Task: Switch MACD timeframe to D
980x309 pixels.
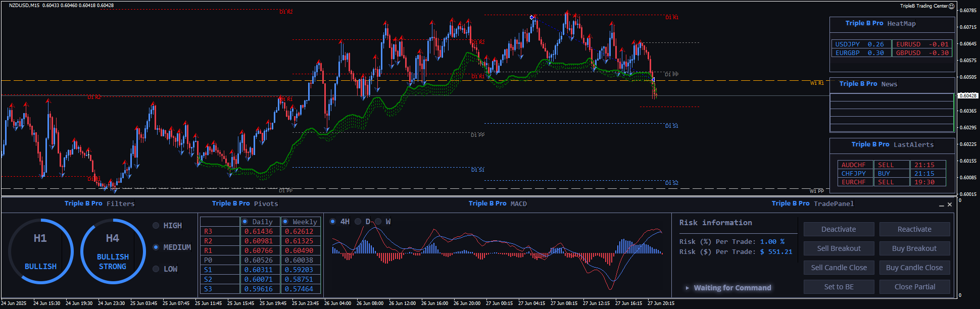Action: click(358, 222)
